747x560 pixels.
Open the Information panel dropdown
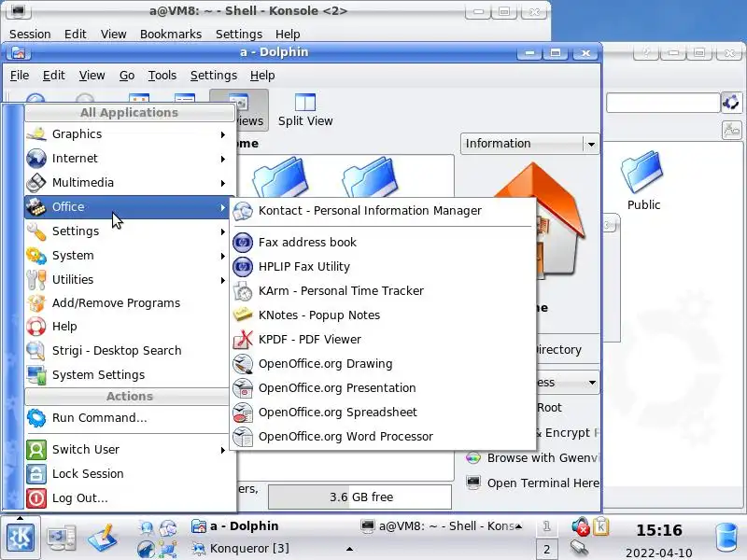click(529, 144)
